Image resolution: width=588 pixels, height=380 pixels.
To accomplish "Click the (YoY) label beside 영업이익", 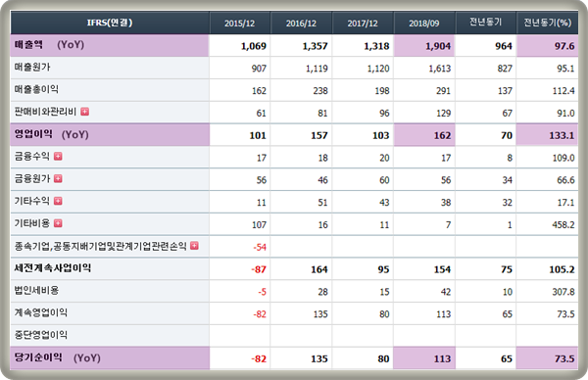I will pos(75,134).
